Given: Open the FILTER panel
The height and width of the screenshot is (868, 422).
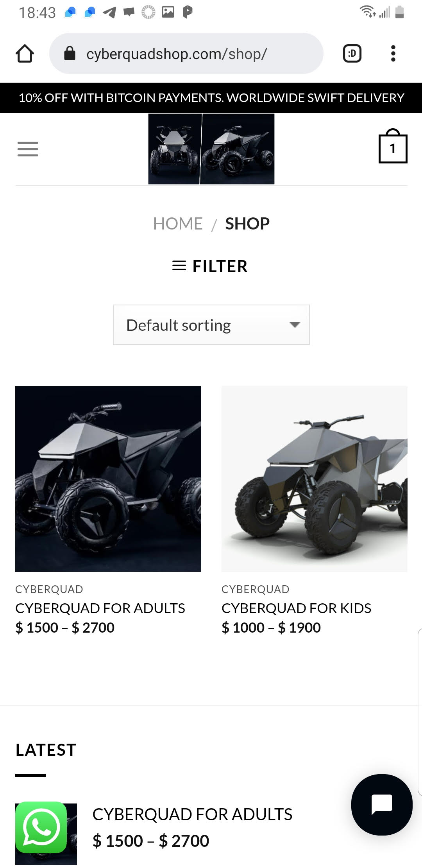Looking at the screenshot, I should 210,266.
